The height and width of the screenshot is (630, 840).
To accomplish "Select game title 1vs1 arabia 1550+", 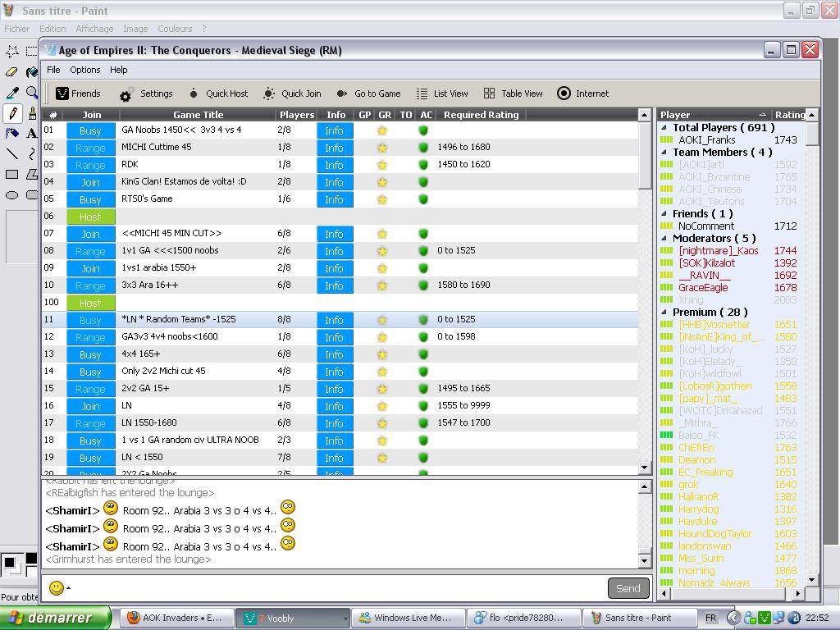I will (158, 268).
